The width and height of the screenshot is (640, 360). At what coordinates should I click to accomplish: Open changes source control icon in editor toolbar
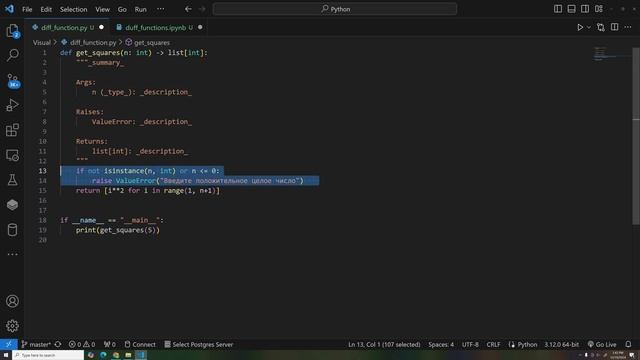point(601,27)
